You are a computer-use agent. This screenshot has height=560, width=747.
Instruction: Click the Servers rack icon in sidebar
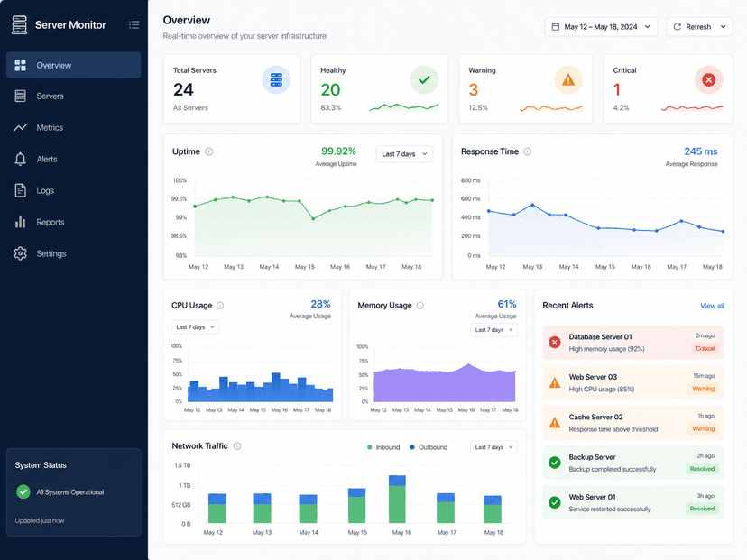[x=20, y=96]
